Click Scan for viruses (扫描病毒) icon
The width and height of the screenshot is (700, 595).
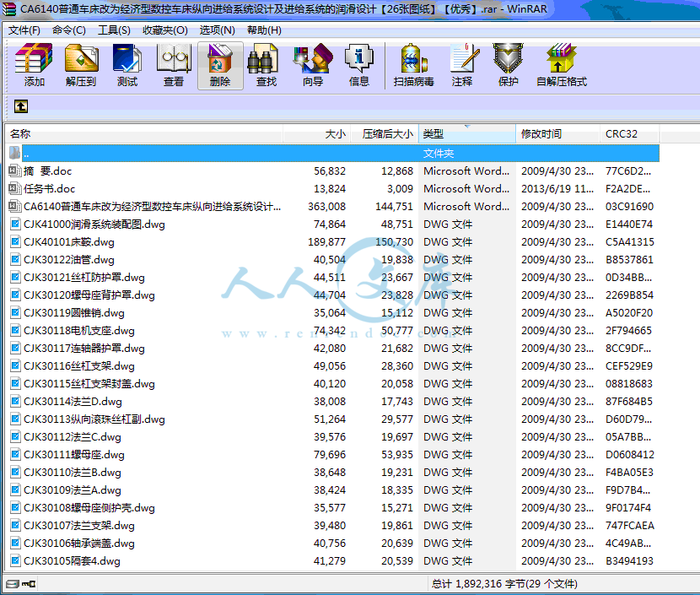(414, 59)
